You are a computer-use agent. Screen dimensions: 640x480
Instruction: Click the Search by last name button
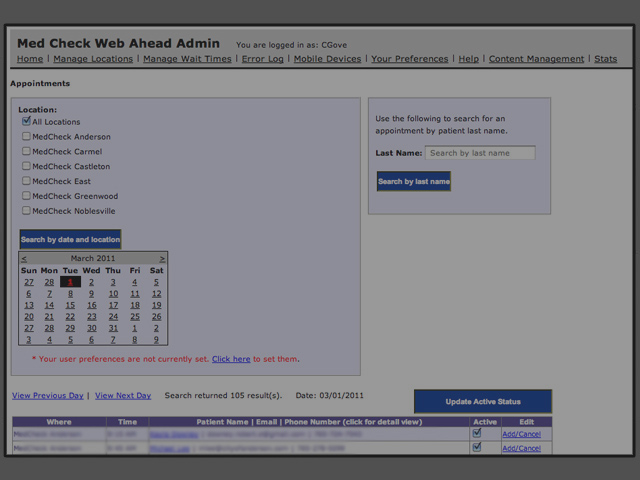414,181
